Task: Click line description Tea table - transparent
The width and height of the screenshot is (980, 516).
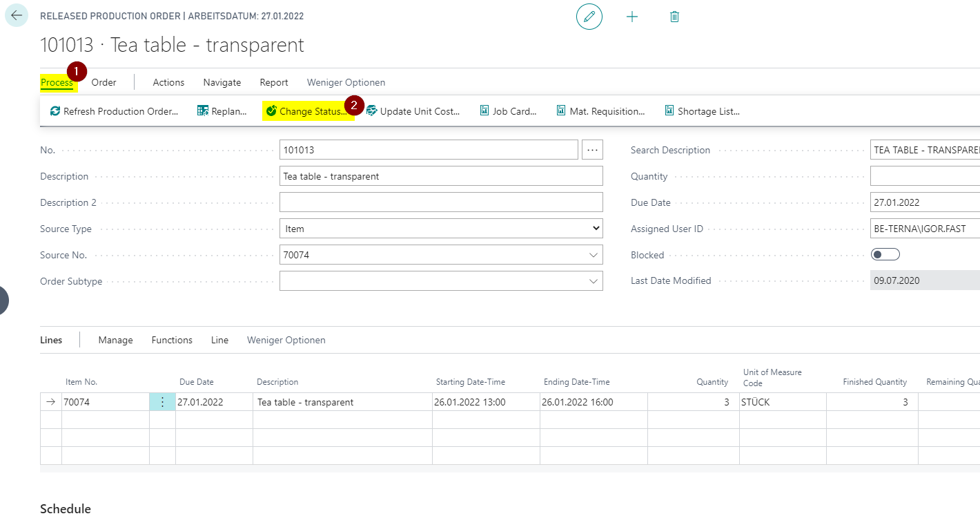Action: click(x=342, y=402)
